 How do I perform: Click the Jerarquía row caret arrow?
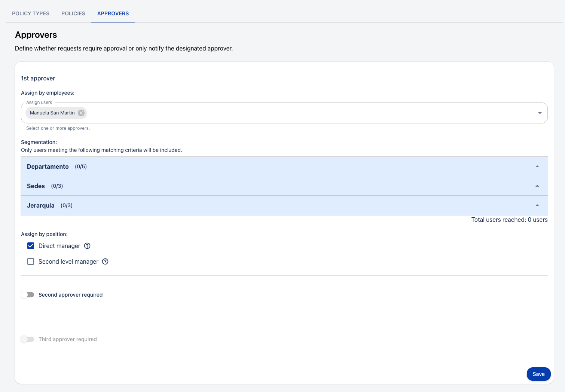[x=537, y=205]
